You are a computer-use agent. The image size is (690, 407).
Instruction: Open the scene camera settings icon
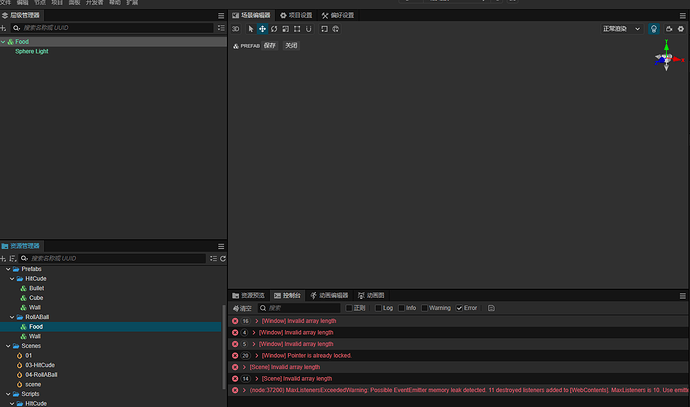(x=669, y=29)
